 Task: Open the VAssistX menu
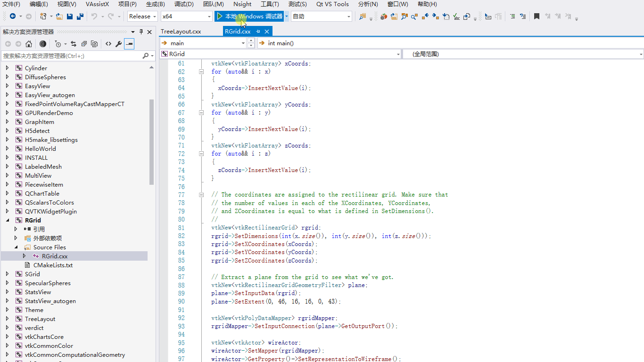click(97, 4)
